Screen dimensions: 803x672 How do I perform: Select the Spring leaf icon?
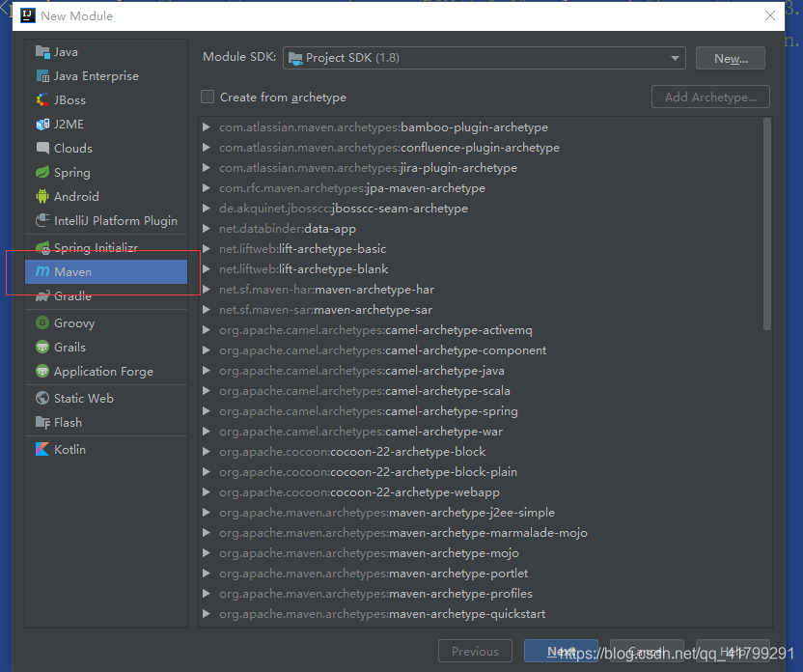tap(42, 172)
